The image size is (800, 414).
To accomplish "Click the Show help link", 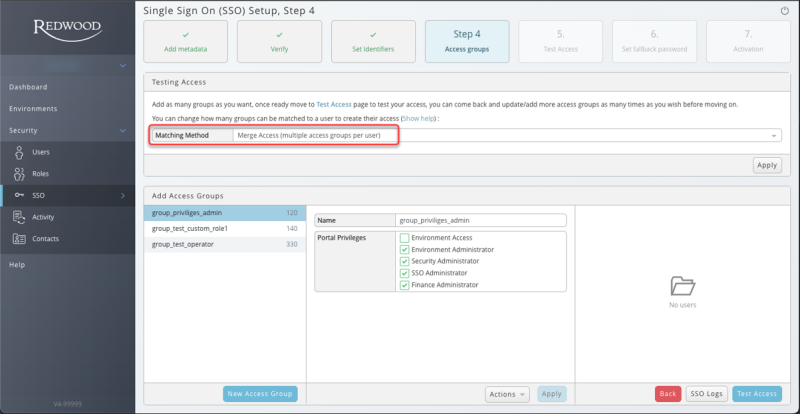I will pos(419,118).
